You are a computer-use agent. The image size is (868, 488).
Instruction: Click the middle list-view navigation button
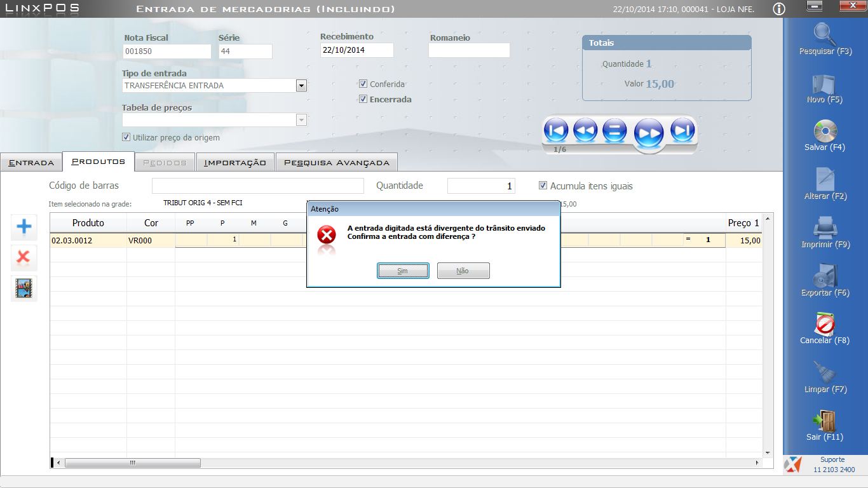click(x=614, y=131)
